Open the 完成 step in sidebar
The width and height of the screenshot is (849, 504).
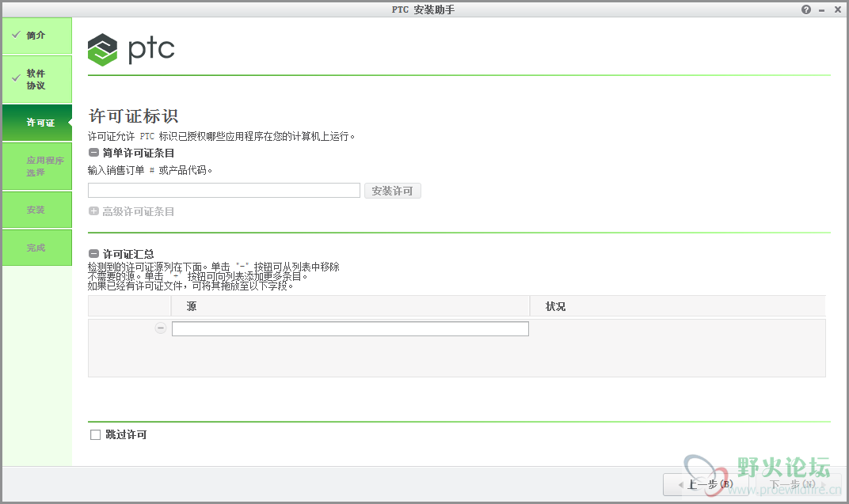point(36,248)
